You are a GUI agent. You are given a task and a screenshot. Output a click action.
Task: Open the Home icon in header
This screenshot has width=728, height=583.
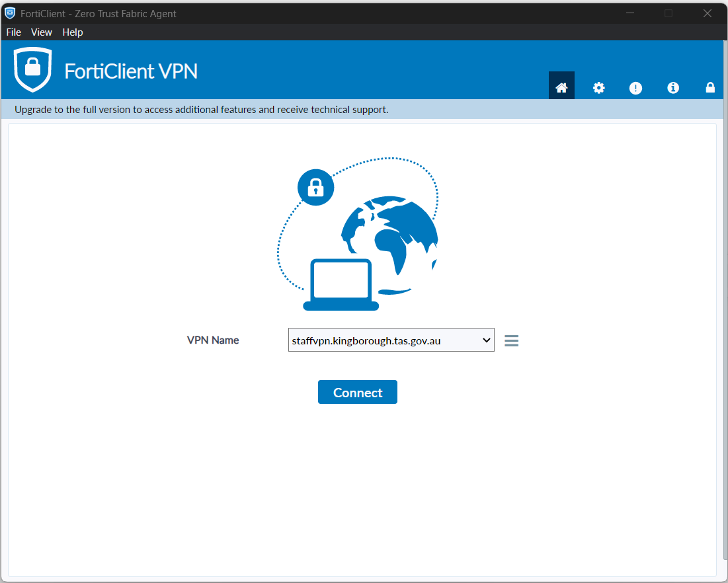(x=561, y=86)
